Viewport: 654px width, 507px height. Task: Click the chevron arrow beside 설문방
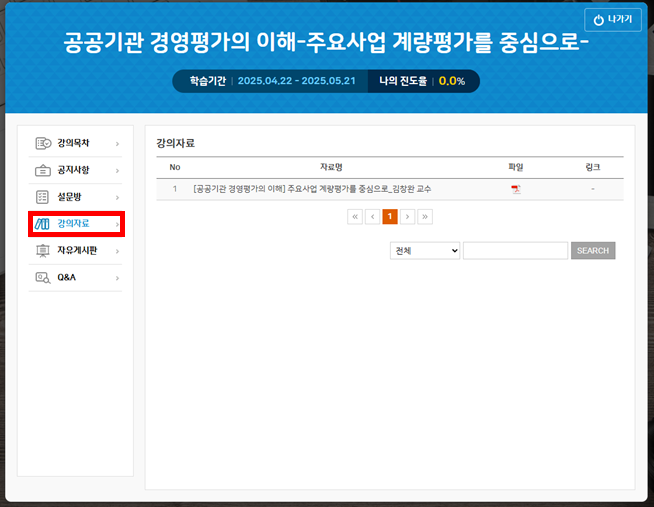point(117,197)
